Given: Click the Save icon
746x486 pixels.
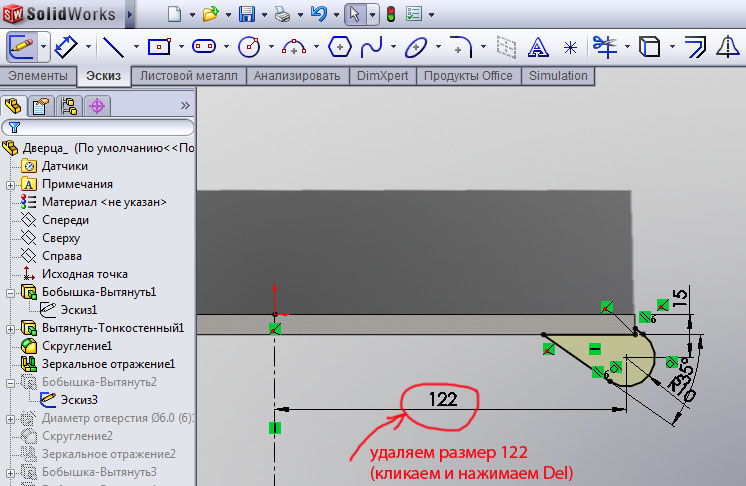Looking at the screenshot, I should pyautogui.click(x=247, y=14).
